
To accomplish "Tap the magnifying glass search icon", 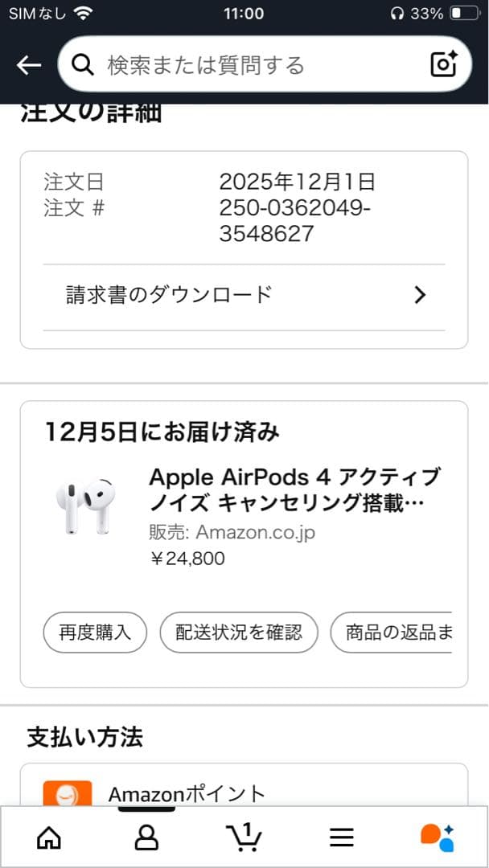I will (83, 64).
